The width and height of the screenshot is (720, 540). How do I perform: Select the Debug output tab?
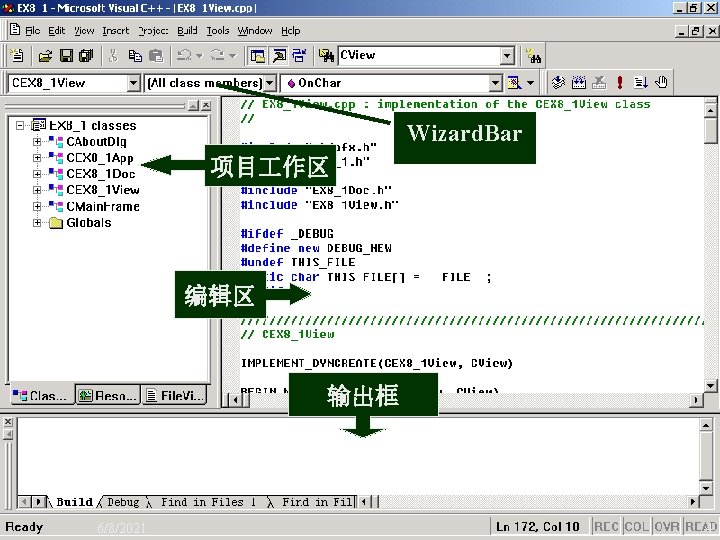[123, 502]
